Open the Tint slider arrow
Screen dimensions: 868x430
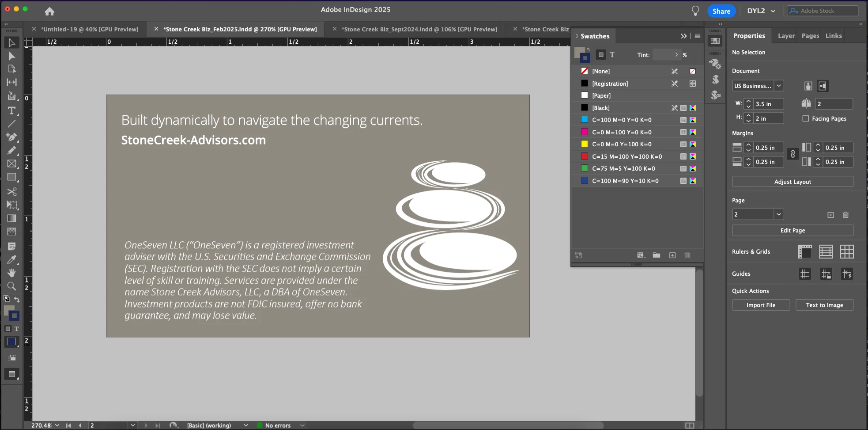click(676, 55)
